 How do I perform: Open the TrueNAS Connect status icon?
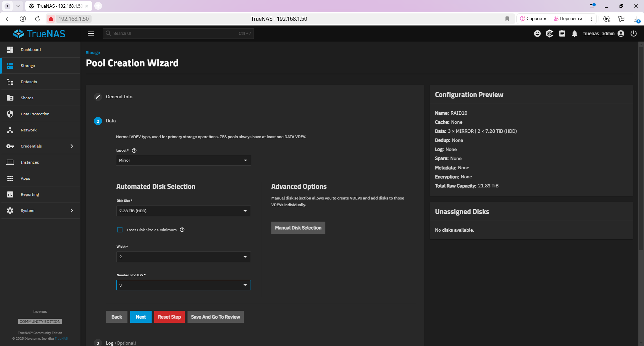pos(550,34)
